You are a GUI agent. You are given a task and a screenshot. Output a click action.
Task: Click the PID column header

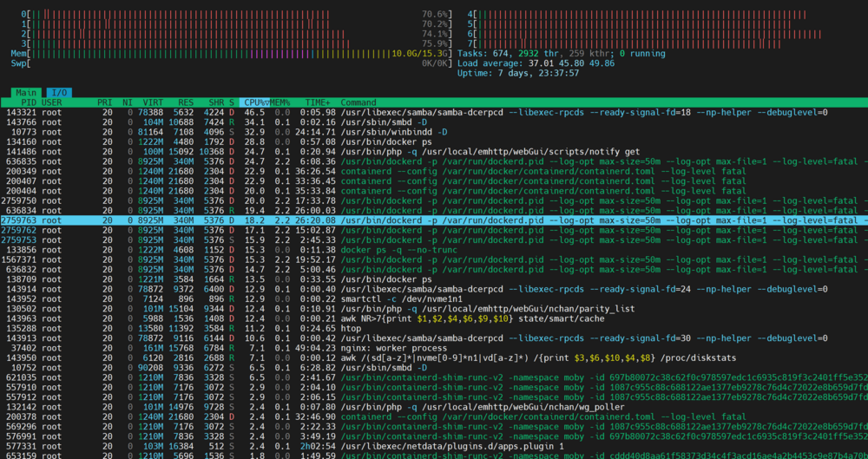click(29, 102)
